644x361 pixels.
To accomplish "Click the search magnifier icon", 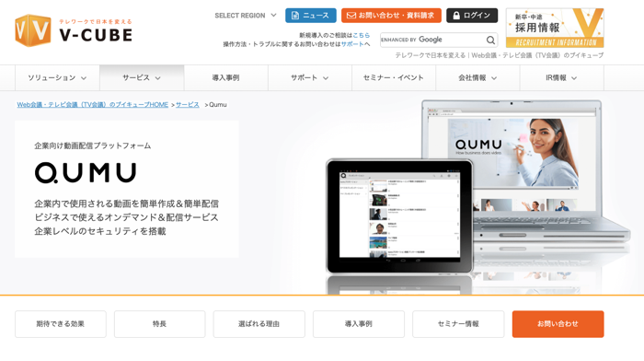I will tap(490, 40).
